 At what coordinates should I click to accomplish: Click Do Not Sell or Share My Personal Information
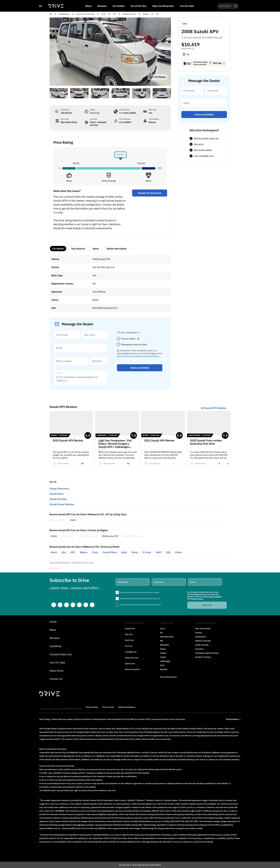point(140,865)
